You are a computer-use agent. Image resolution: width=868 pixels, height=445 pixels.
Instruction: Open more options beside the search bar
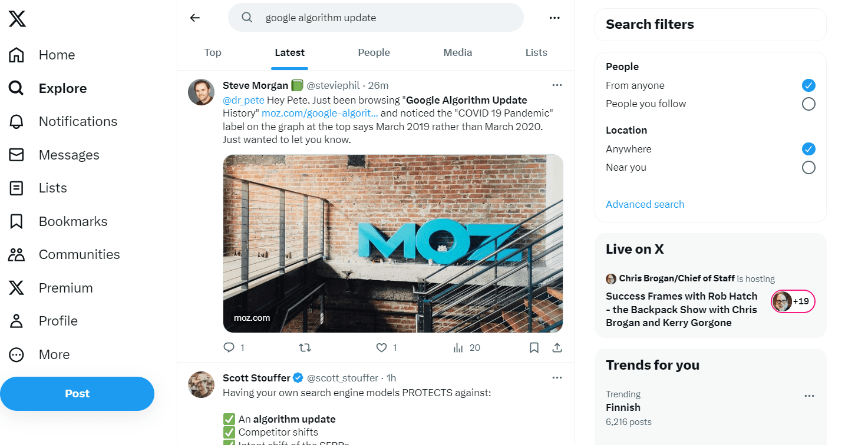click(555, 18)
